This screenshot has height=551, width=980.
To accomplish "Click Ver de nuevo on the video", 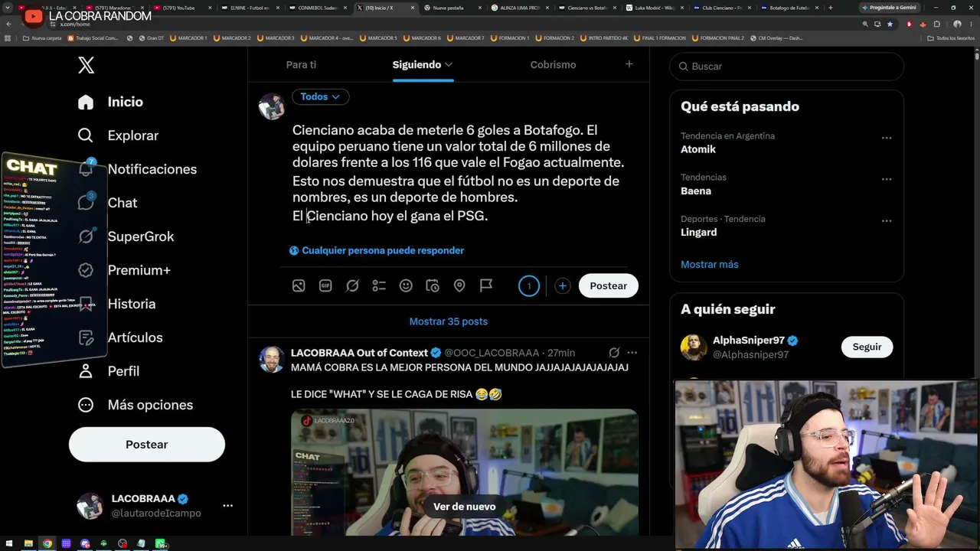I will pos(464,507).
